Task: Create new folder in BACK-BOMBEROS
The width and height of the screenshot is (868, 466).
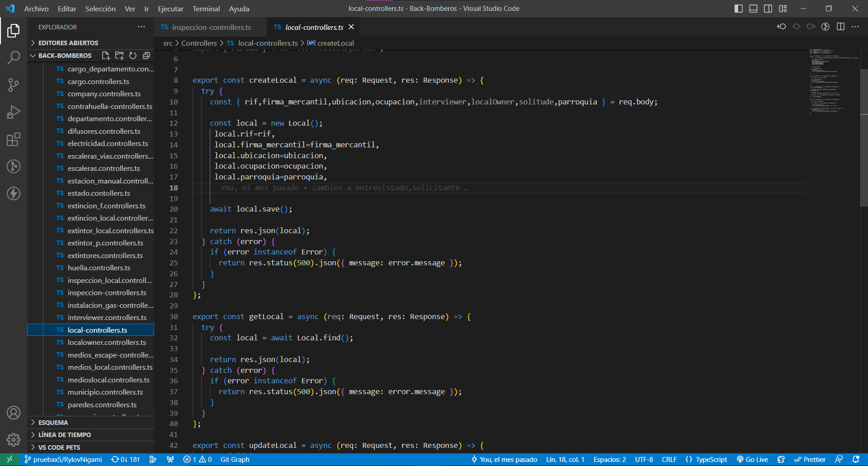Action: (119, 56)
